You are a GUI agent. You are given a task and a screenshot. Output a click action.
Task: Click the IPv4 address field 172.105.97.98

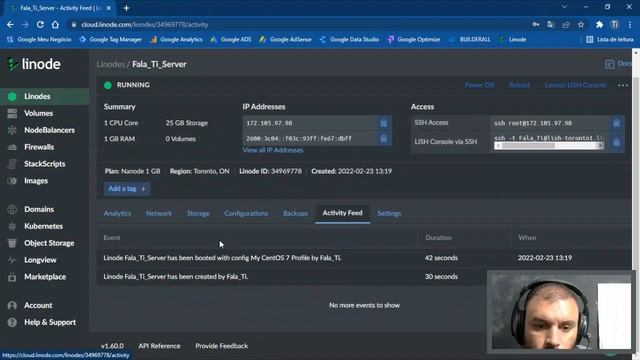point(310,123)
